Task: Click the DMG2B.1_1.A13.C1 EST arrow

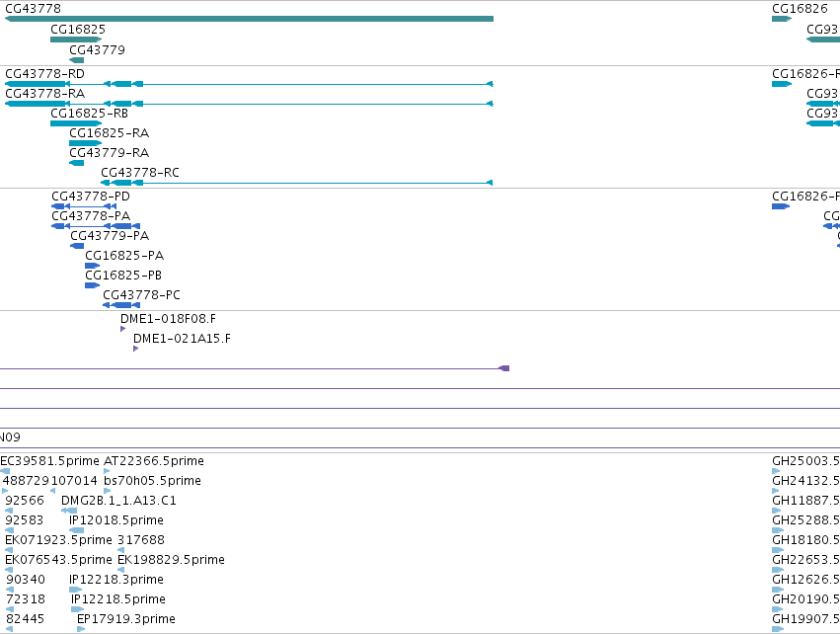Action: 69,511
